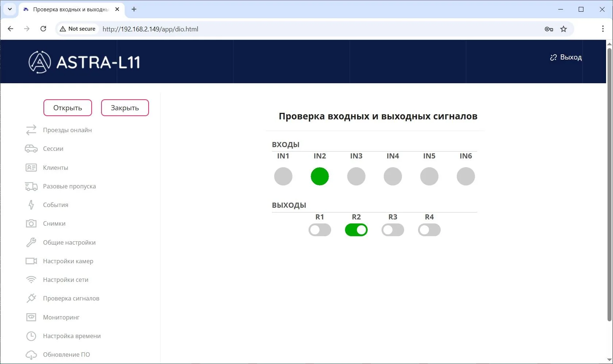Click the IN6 input indicator circle
The image size is (613, 364).
pos(466,176)
